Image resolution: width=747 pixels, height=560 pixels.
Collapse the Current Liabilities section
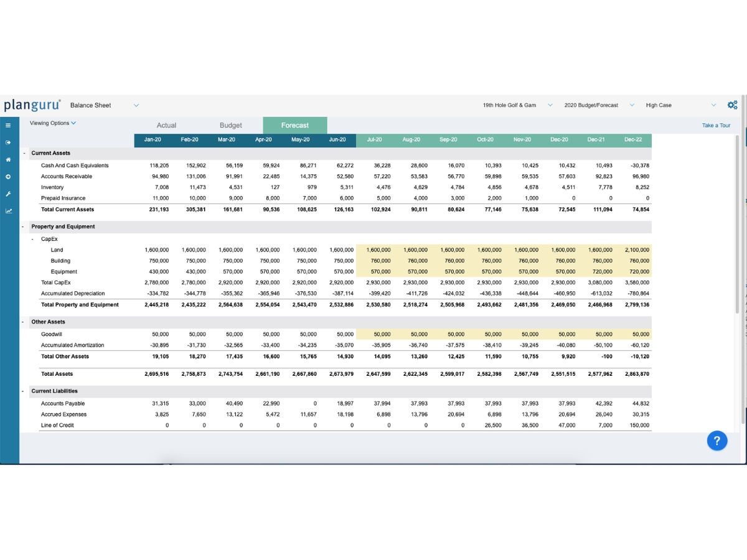24,391
